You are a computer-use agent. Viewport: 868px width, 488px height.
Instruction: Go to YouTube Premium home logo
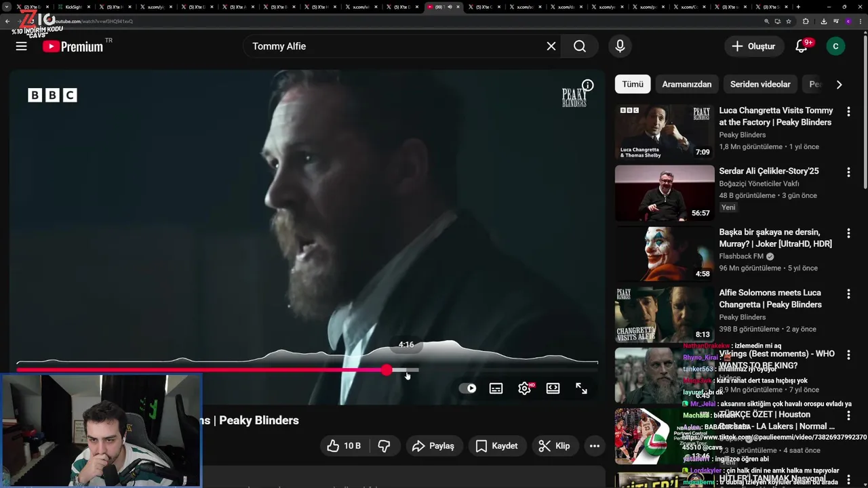73,46
